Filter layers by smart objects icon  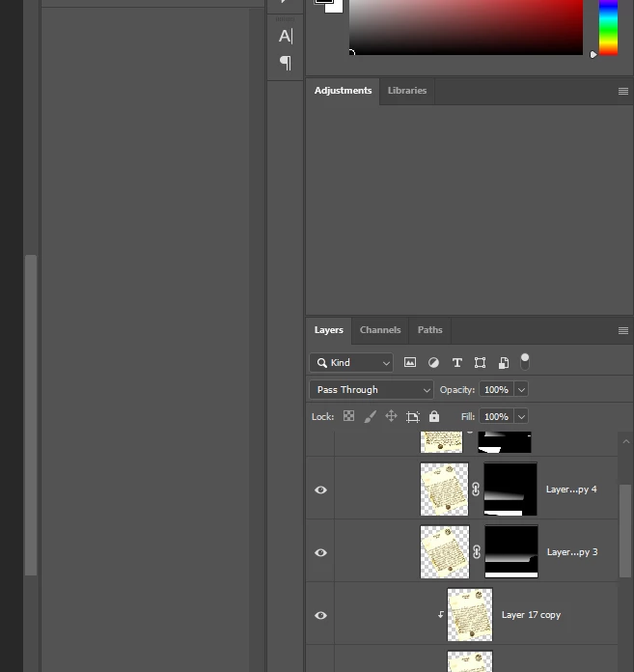pos(504,363)
